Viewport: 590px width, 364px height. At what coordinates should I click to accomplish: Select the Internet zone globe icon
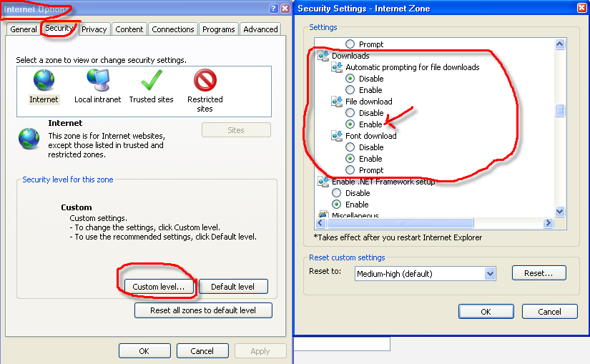coord(44,80)
